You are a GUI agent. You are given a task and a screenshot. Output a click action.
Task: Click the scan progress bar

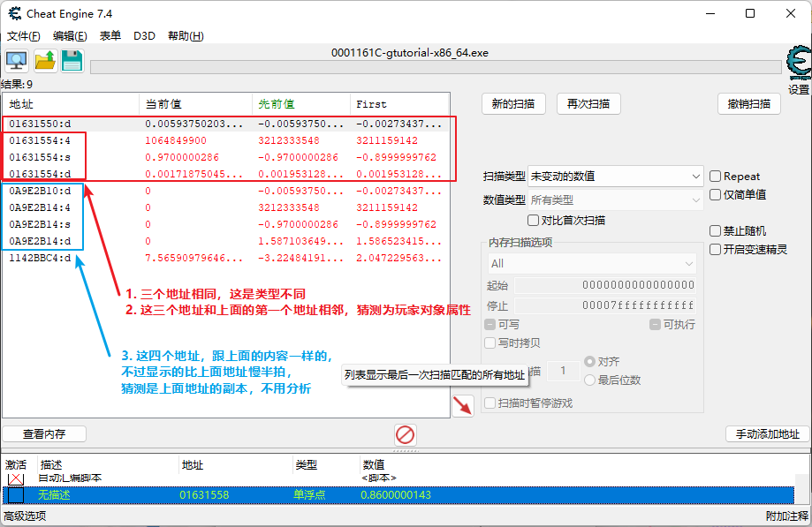[436, 67]
